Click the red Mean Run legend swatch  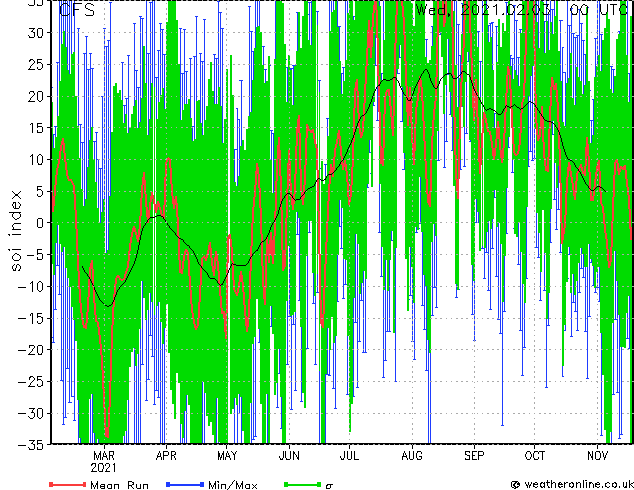(x=68, y=484)
